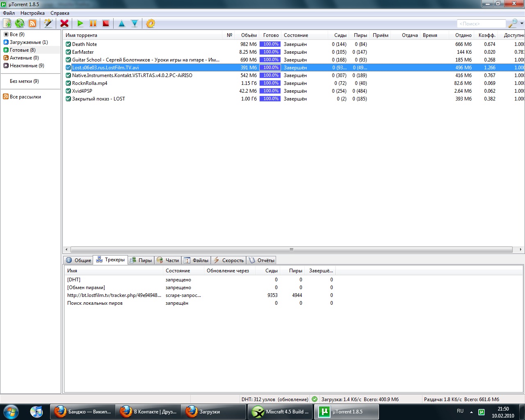The image size is (525, 420).
Task: Open the Файл menu
Action: point(9,13)
